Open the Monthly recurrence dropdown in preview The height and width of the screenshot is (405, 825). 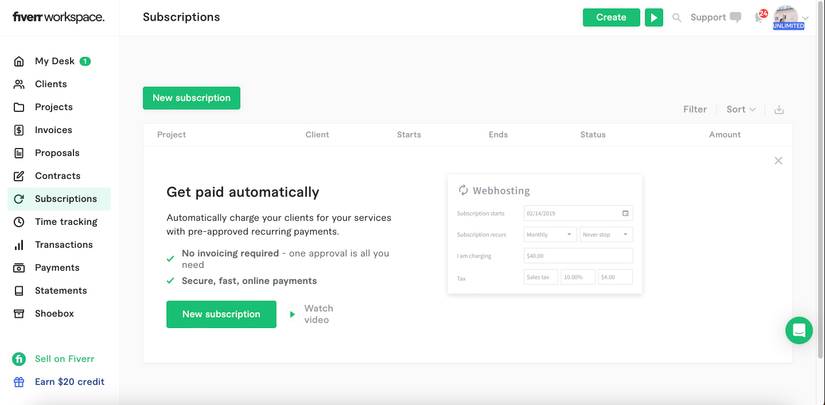(550, 234)
